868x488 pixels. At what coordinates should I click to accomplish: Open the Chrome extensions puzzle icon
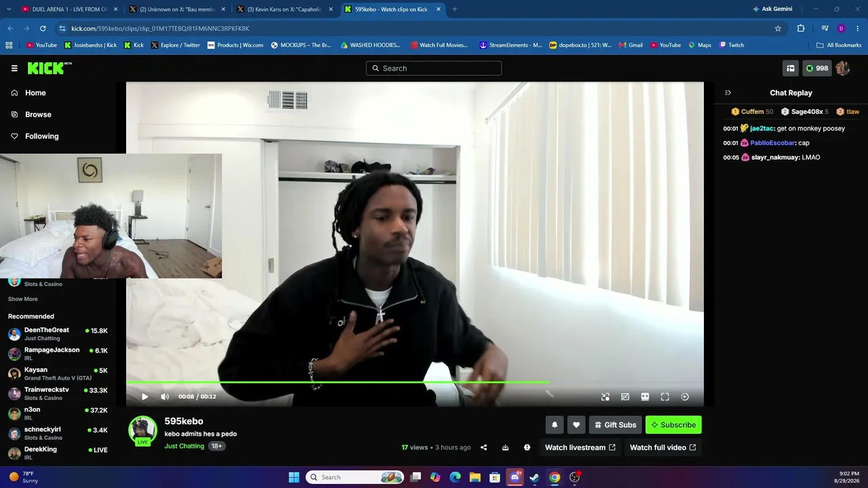801,28
